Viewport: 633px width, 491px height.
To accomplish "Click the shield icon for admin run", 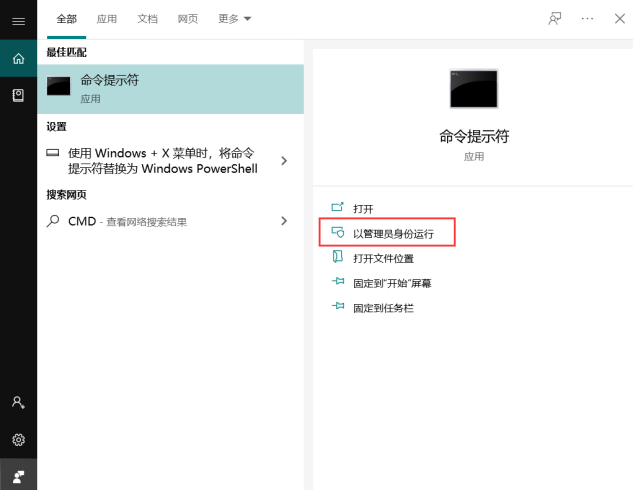I will [x=337, y=232].
